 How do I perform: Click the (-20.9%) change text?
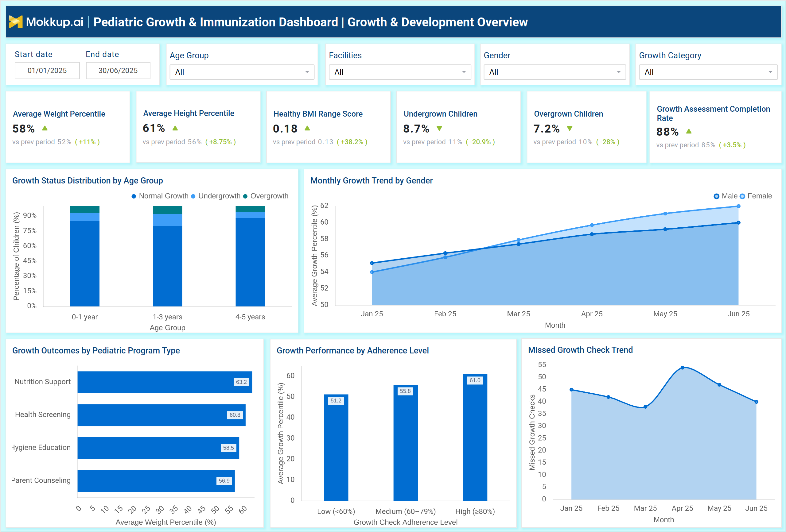pos(480,142)
